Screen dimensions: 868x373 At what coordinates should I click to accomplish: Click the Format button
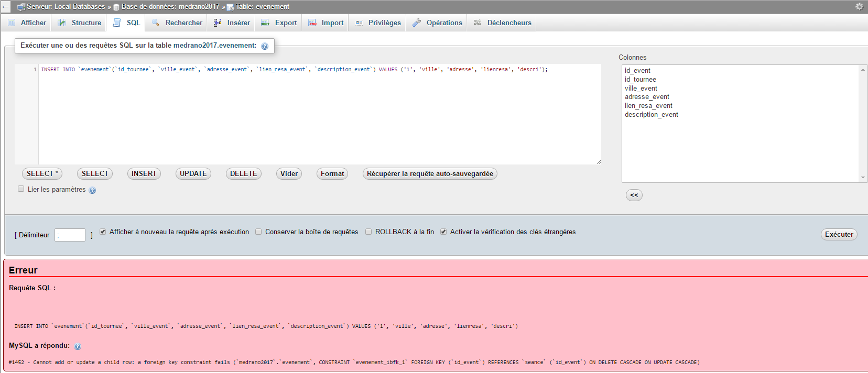[332, 173]
